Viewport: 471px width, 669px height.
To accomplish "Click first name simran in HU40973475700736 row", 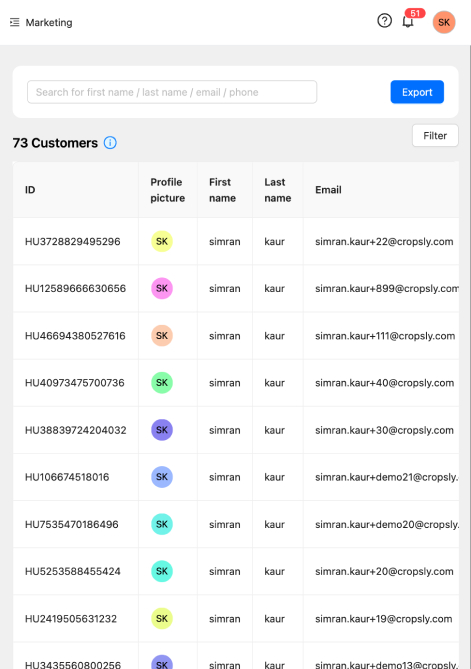I will point(224,383).
